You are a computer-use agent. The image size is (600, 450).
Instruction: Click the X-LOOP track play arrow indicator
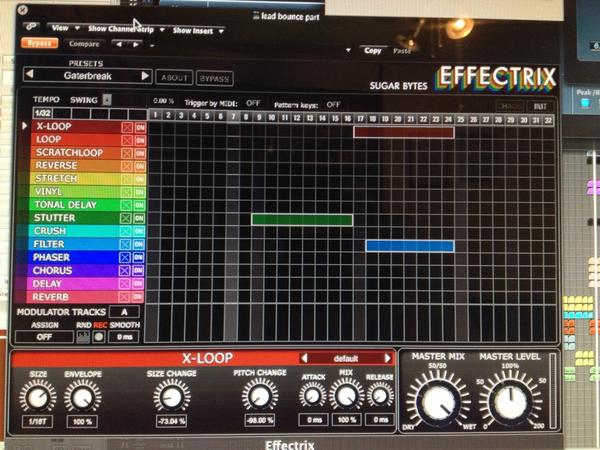click(x=25, y=126)
